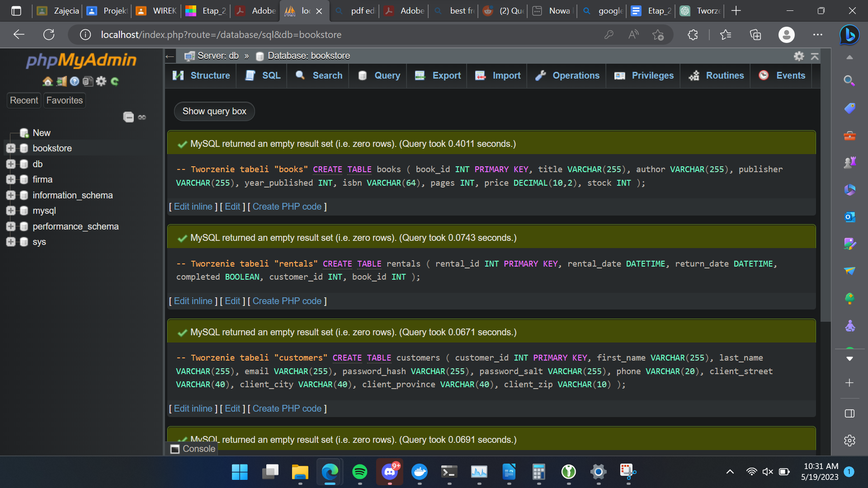868x488 pixels.
Task: Switch to the WIREK browser tab
Action: click(x=156, y=11)
